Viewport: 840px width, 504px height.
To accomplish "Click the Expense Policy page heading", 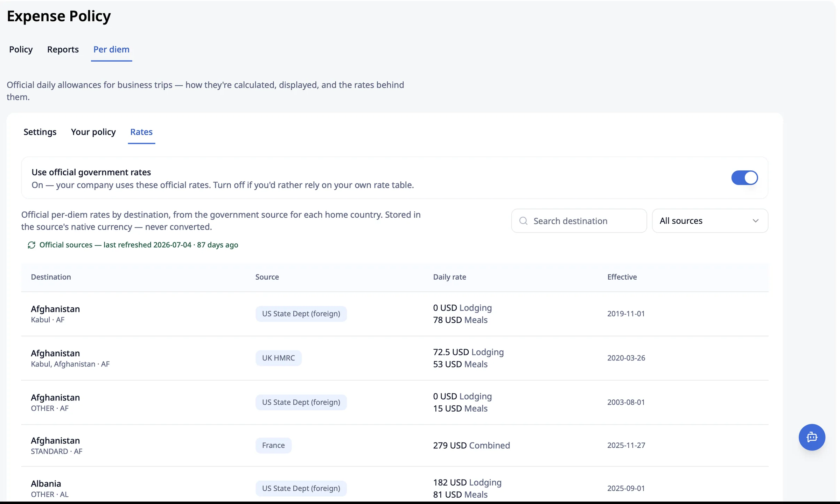I will point(59,16).
